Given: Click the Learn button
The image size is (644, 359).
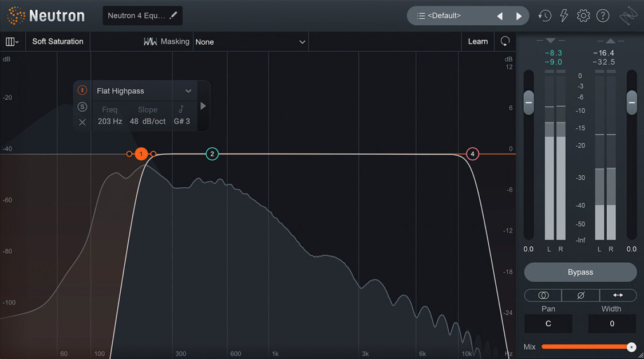Looking at the screenshot, I should pyautogui.click(x=477, y=41).
